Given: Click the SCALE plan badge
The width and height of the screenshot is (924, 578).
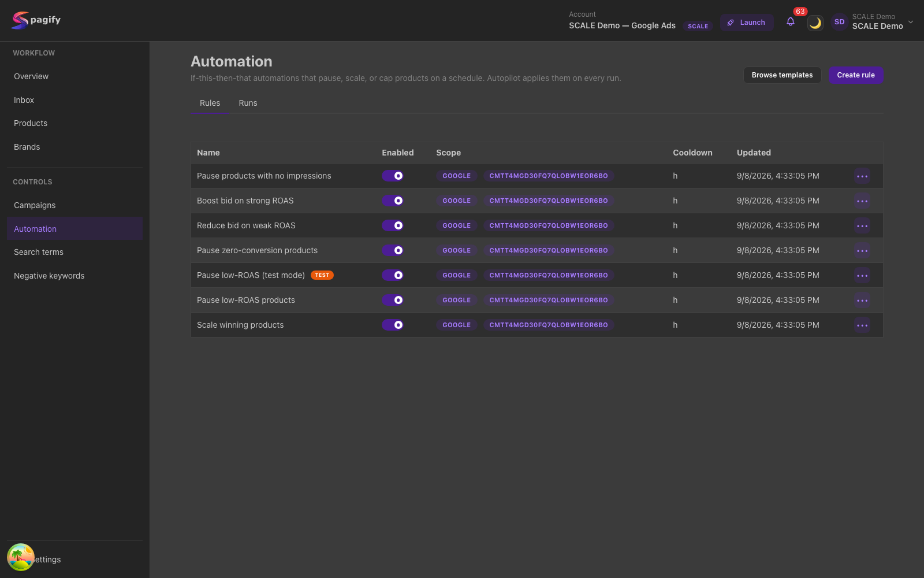Looking at the screenshot, I should (698, 26).
